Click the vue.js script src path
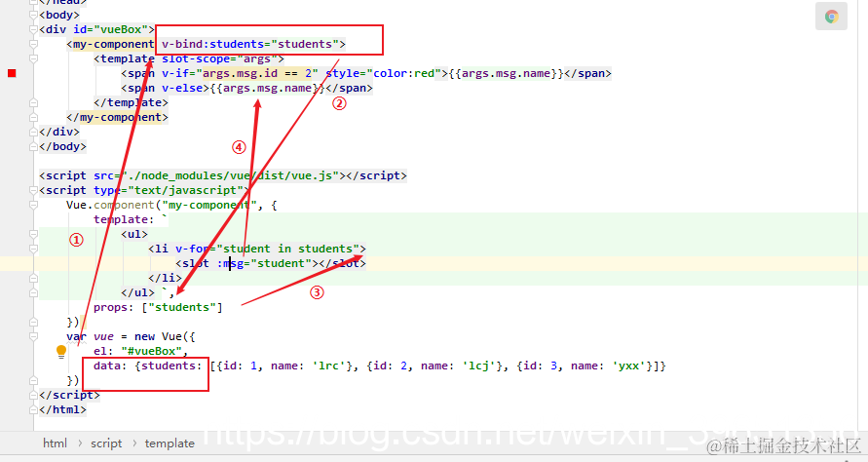The image size is (868, 462). coord(230,175)
